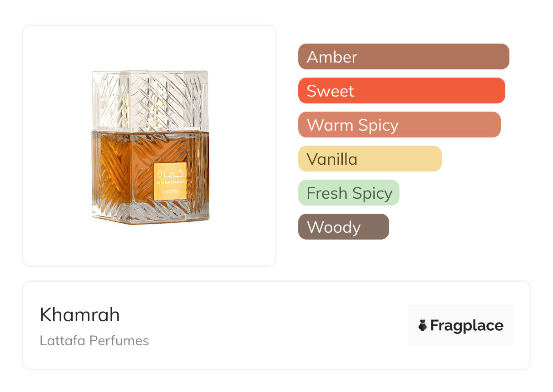Choose the Warm Spicy accord bar

point(399,125)
